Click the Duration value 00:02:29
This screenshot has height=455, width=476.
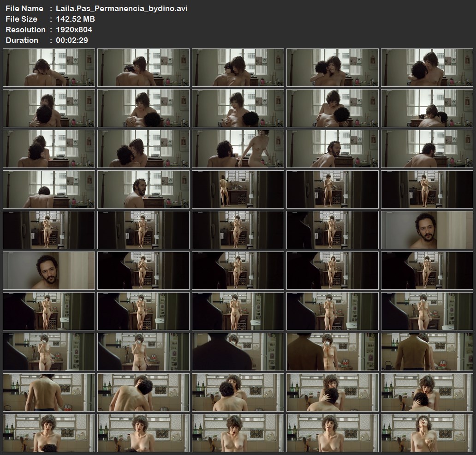click(x=71, y=40)
